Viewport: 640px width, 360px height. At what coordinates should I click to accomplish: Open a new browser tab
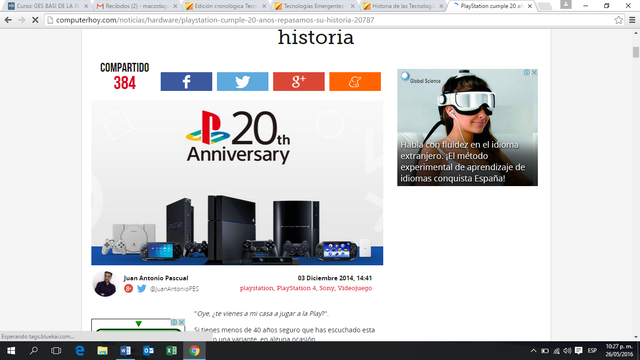545,6
